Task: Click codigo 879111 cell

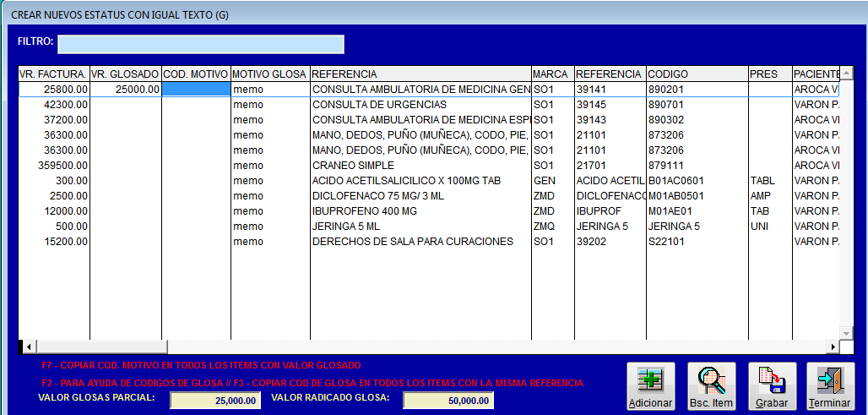Action: click(x=697, y=166)
